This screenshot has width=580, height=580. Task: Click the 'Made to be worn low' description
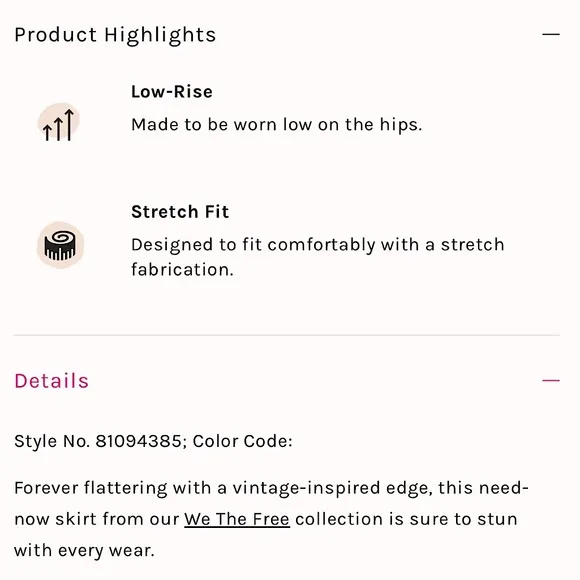[277, 125]
